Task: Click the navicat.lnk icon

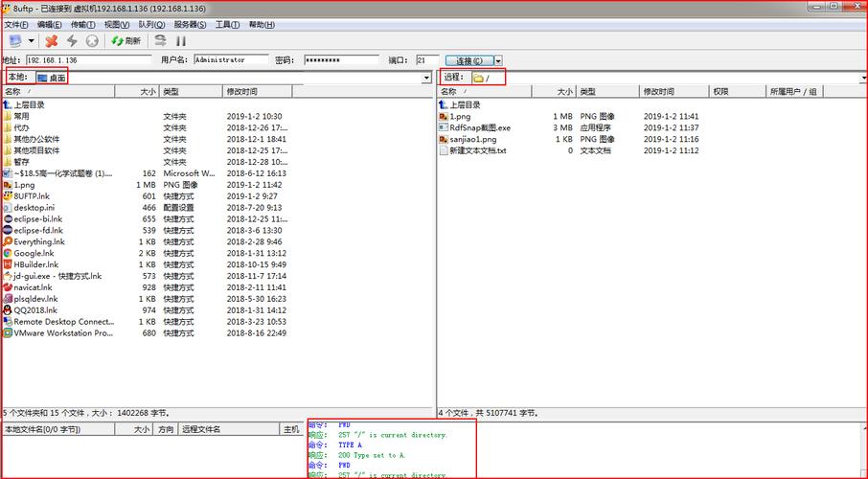Action: [8, 287]
